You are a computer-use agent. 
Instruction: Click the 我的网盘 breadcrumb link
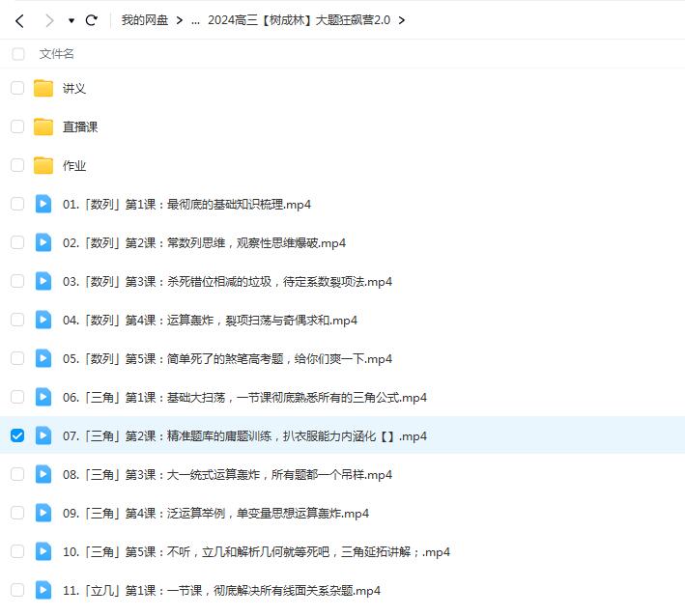(144, 20)
